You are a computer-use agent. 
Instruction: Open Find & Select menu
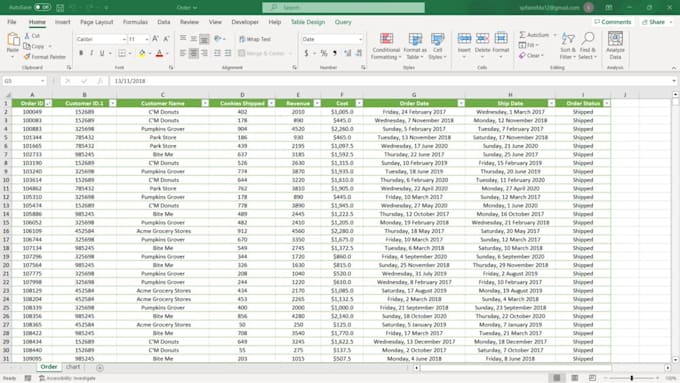588,46
